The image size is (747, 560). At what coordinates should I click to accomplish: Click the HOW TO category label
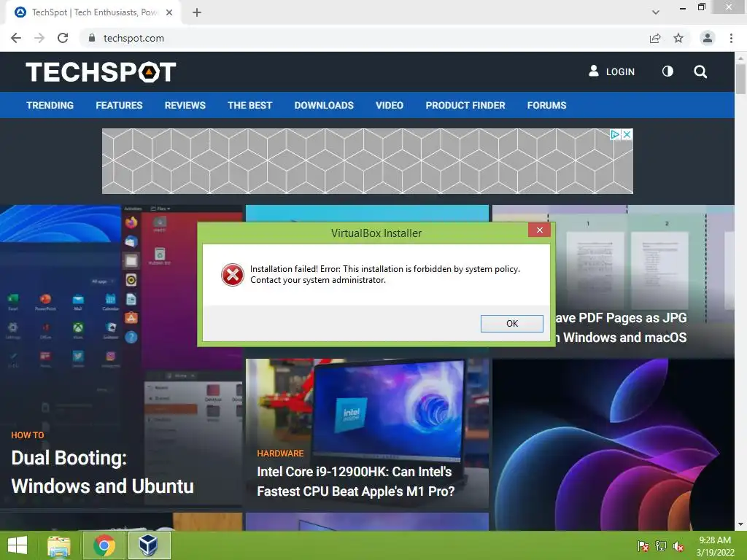point(28,435)
